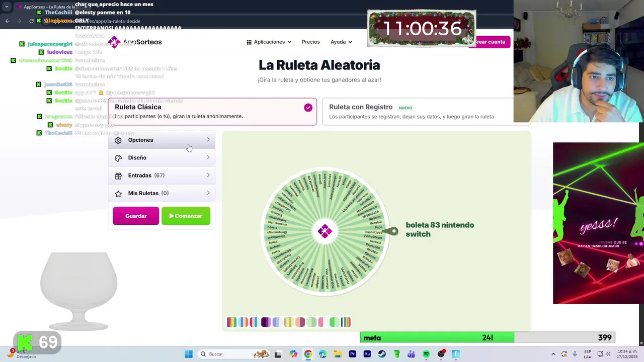Click the AppSorteos logo in header
The width and height of the screenshot is (644, 362).
(135, 42)
